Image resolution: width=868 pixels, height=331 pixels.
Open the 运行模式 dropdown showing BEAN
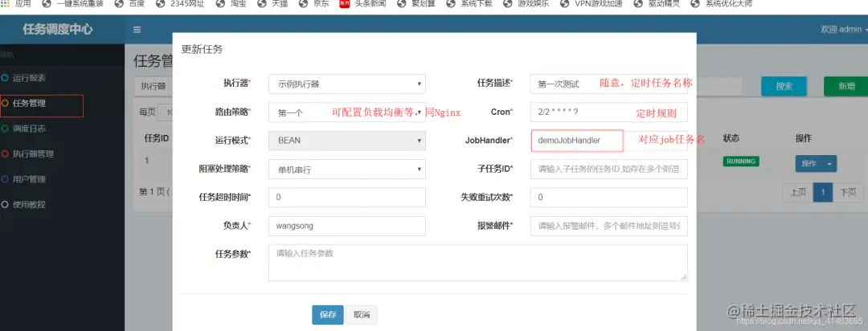[346, 141]
